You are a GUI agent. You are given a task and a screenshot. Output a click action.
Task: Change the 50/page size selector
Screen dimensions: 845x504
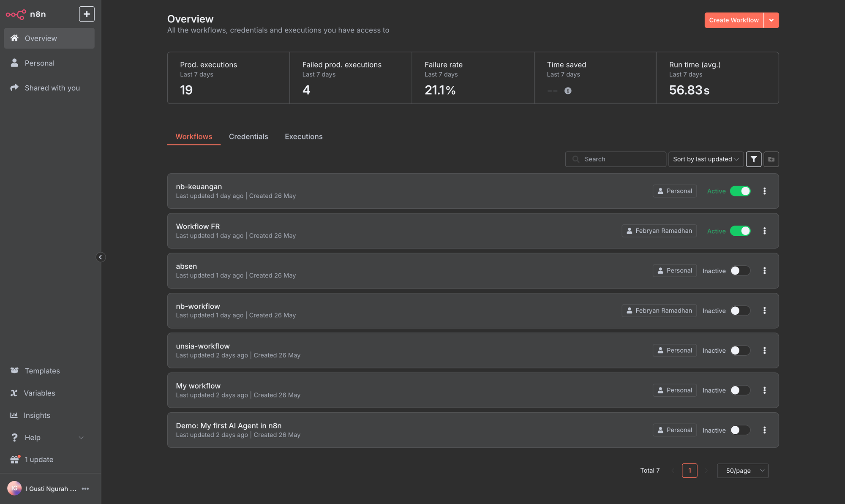pyautogui.click(x=742, y=471)
